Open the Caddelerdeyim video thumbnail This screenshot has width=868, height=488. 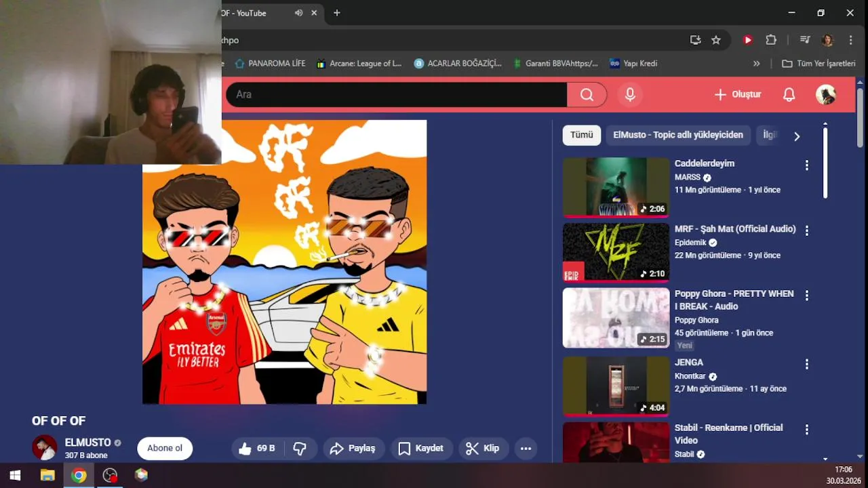tap(616, 187)
